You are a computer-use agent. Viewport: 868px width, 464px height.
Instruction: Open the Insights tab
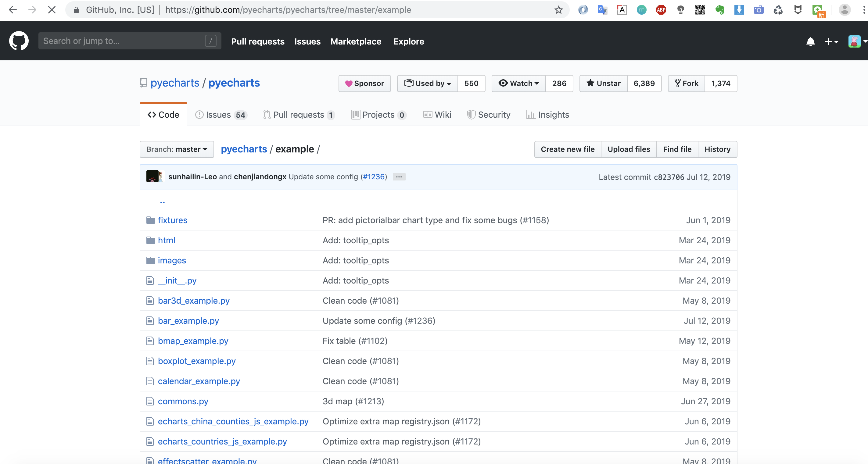pyautogui.click(x=547, y=115)
